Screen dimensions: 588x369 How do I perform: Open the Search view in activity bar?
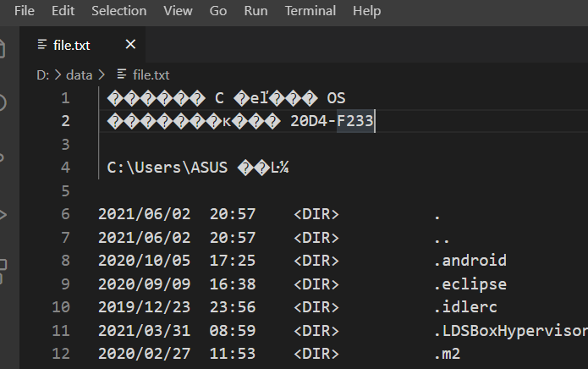[x=3, y=102]
